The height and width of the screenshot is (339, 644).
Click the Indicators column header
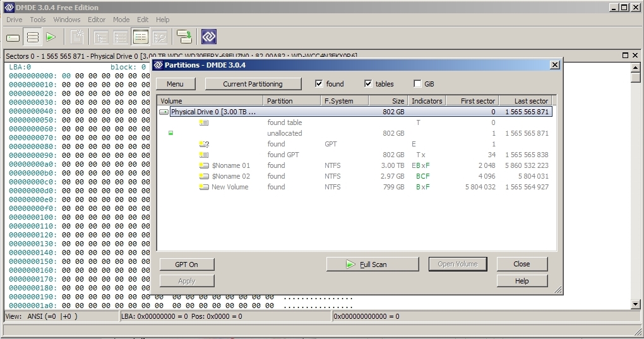point(427,100)
